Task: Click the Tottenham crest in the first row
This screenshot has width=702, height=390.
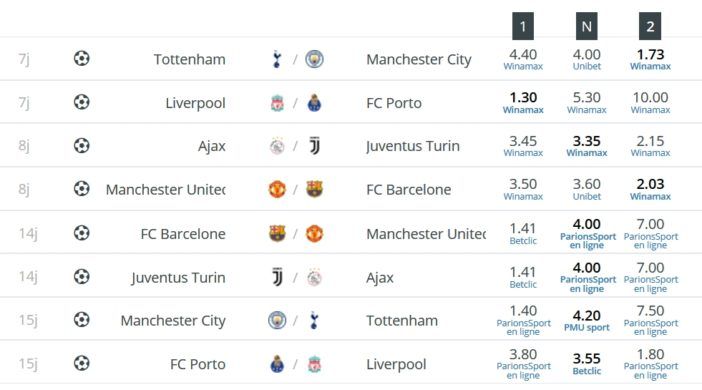Action: pos(277,59)
